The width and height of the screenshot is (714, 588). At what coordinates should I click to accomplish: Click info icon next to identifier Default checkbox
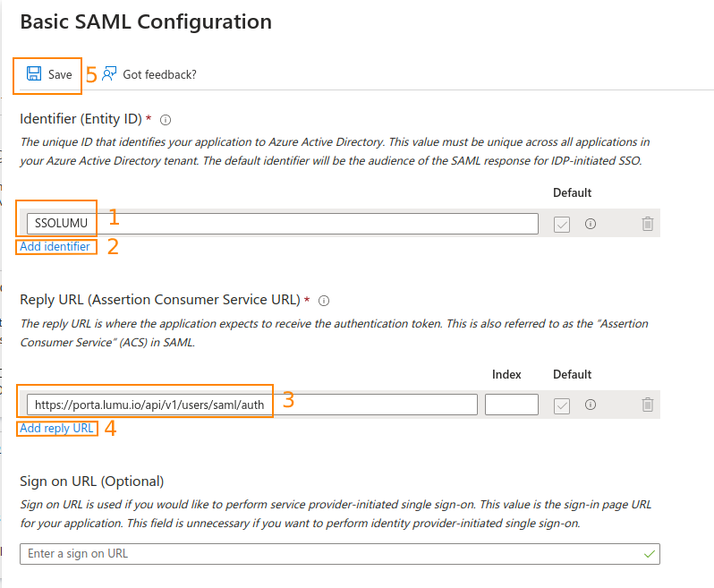(x=590, y=224)
